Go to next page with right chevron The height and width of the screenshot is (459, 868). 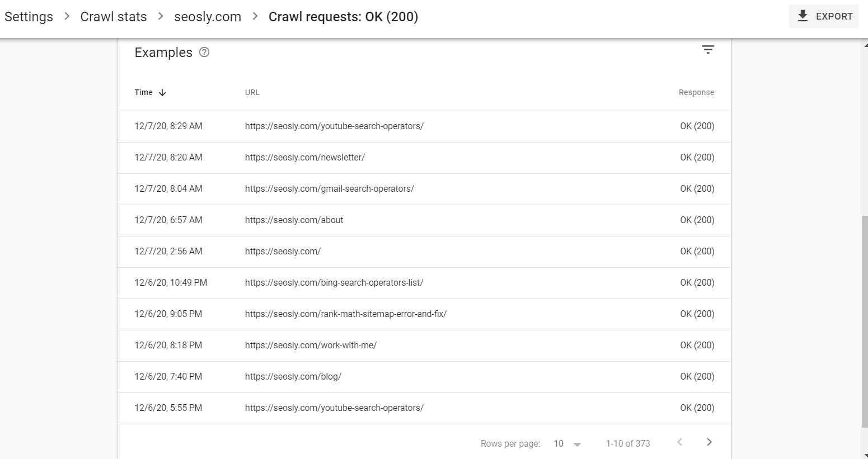tap(709, 442)
